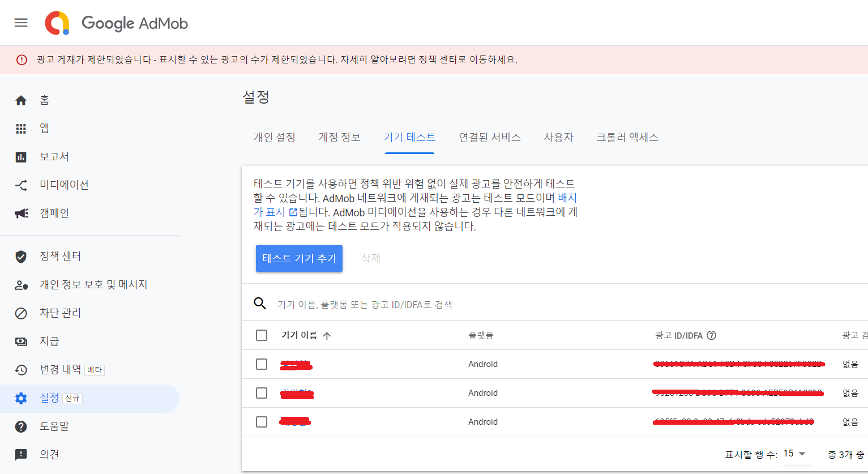Go to 변경 내역 in sidebar
This screenshot has height=474, width=868.
coord(60,370)
